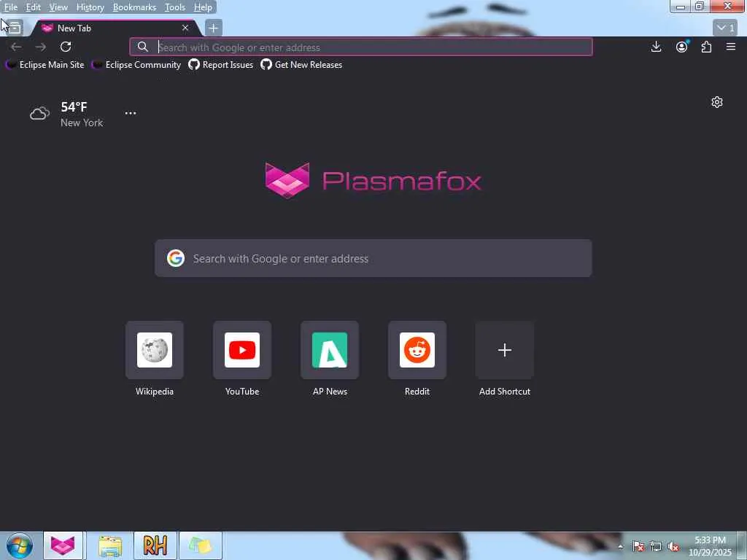Open the recent tabs sidebar icon

click(x=15, y=28)
